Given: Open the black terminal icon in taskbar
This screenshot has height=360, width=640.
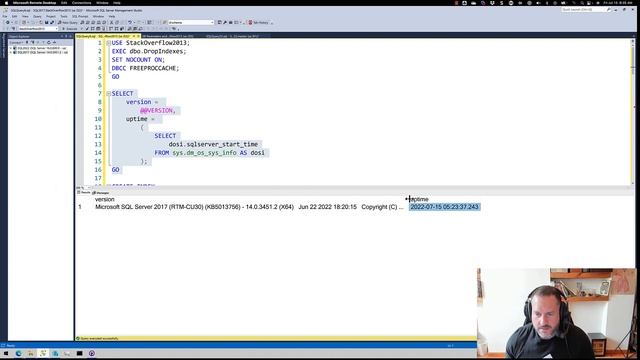Looking at the screenshot, I should click(80, 353).
